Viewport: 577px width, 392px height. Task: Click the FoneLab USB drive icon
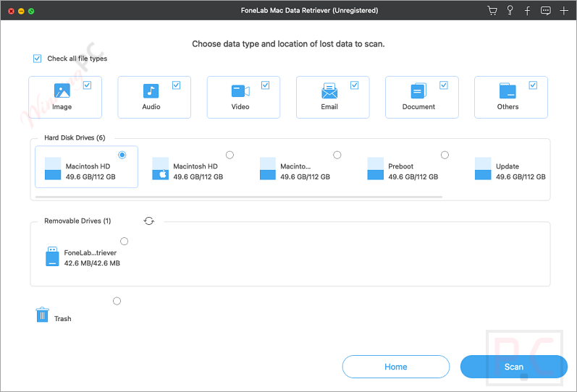click(52, 256)
